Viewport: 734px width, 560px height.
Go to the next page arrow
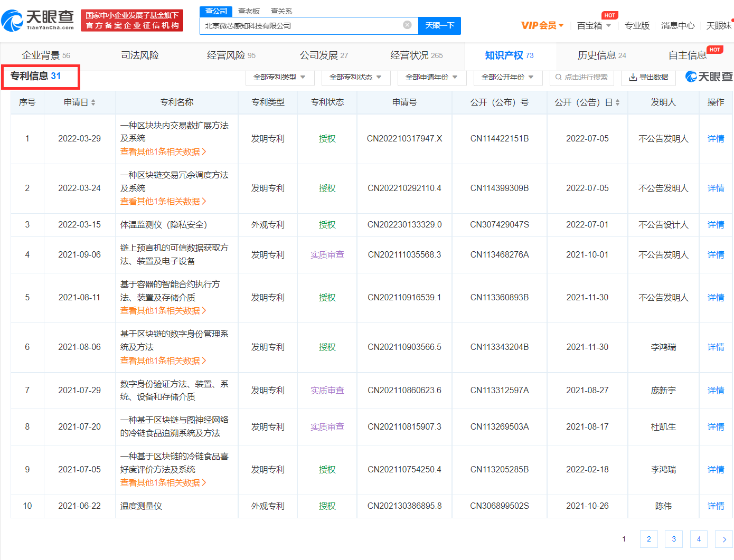(x=724, y=539)
